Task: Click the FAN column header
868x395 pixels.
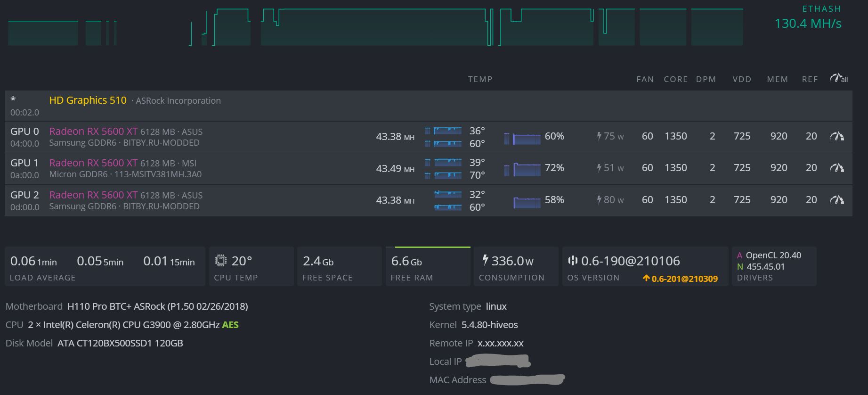Action: click(645, 79)
